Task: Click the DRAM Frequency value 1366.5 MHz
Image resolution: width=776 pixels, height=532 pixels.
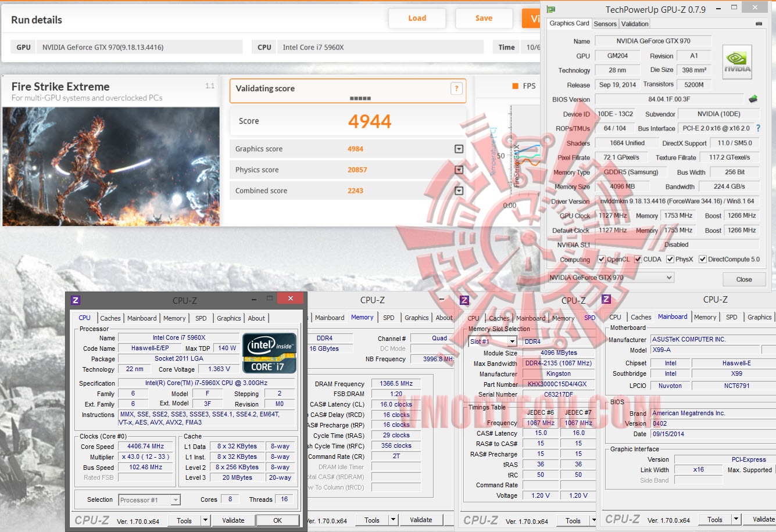Action: coord(396,384)
